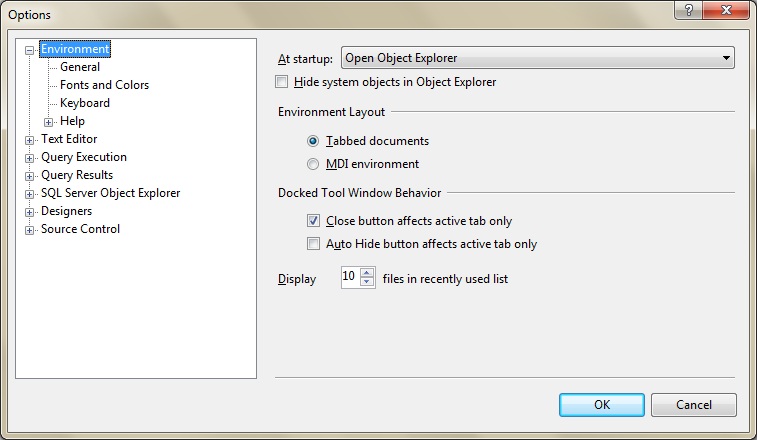The image size is (757, 440).
Task: Click the Help question mark title bar icon
Action: coord(688,10)
